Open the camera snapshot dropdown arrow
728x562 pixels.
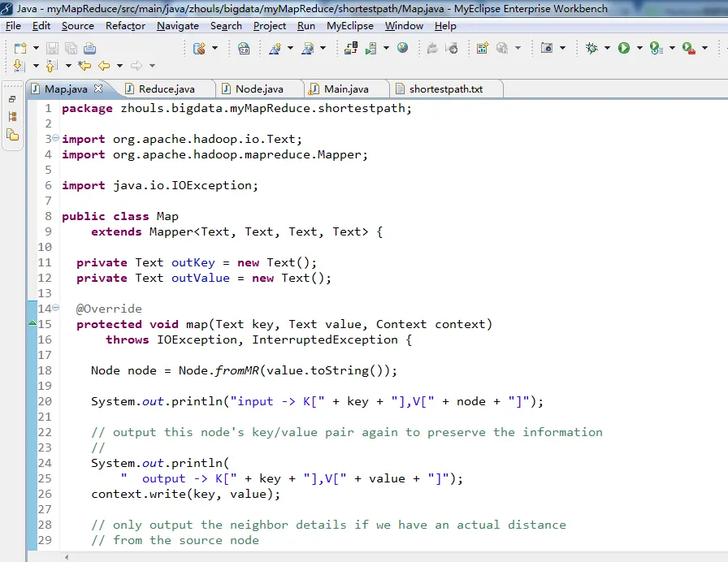[562, 48]
